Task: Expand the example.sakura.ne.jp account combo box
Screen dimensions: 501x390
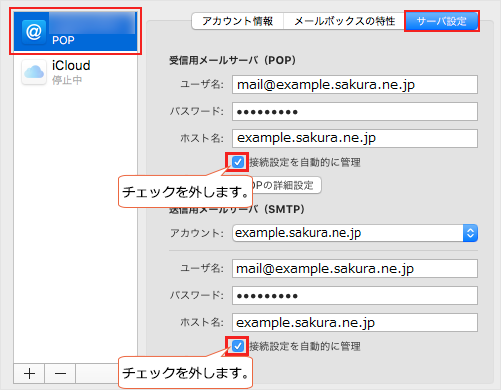Action: (x=355, y=233)
